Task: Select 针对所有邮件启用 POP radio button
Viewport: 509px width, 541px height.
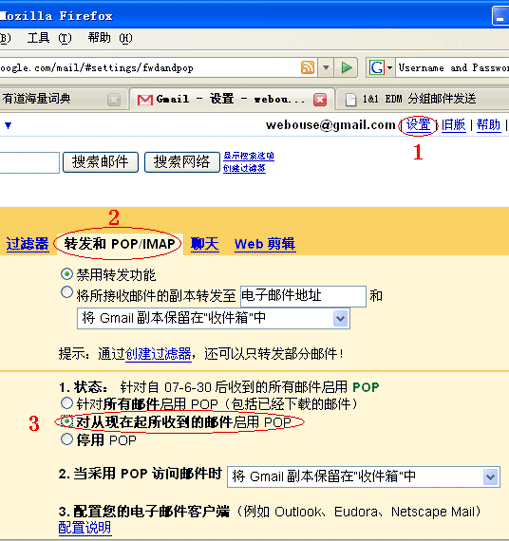Action: point(67,403)
